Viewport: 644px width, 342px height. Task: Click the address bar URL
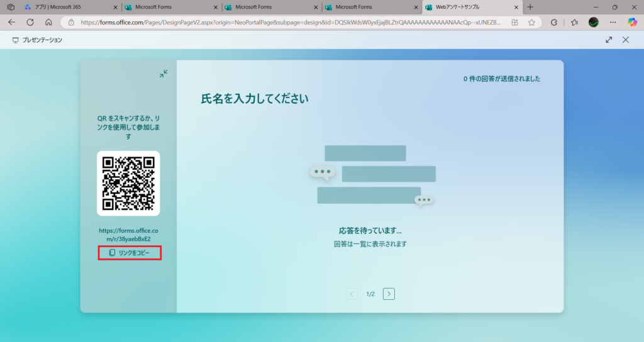point(291,23)
